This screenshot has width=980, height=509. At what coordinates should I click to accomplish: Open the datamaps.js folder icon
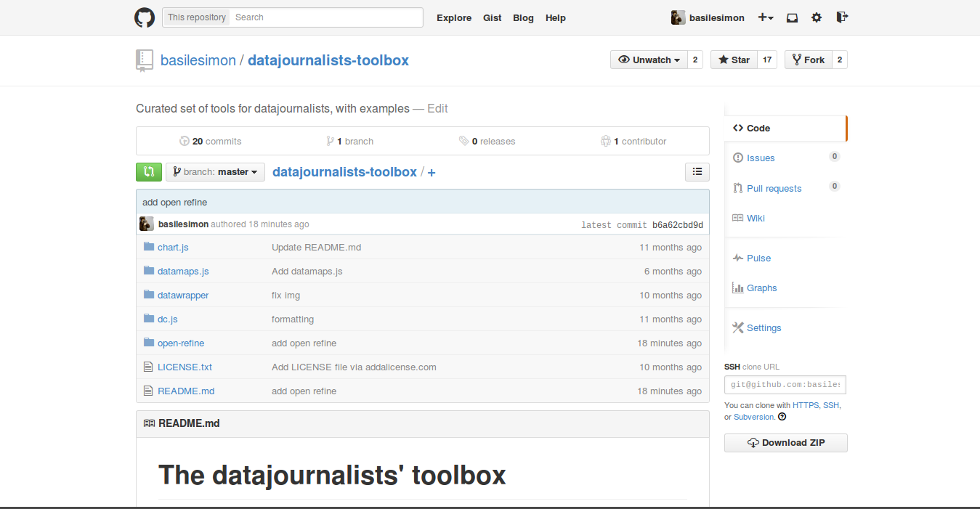[149, 271]
